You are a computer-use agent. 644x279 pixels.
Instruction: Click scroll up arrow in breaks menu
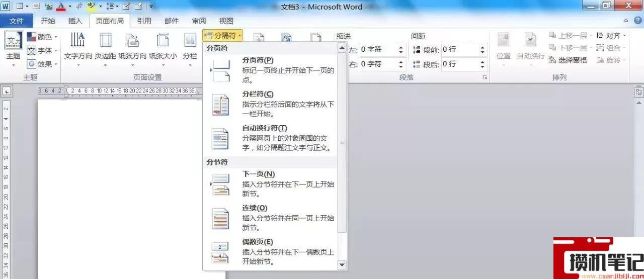click(x=342, y=48)
